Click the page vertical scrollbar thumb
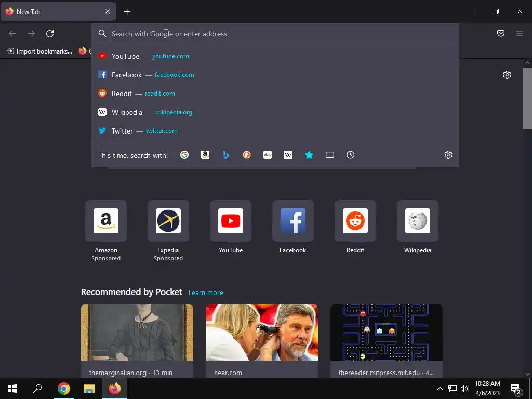The image size is (532, 399). click(x=527, y=98)
